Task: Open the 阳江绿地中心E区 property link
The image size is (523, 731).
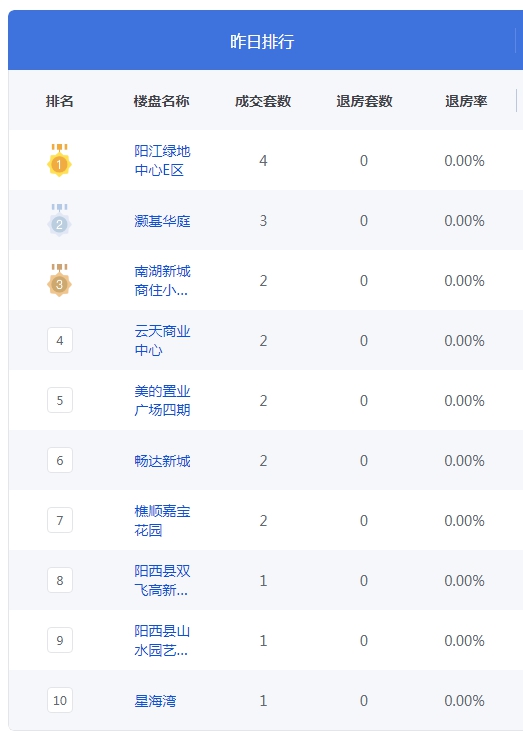Action: click(162, 160)
